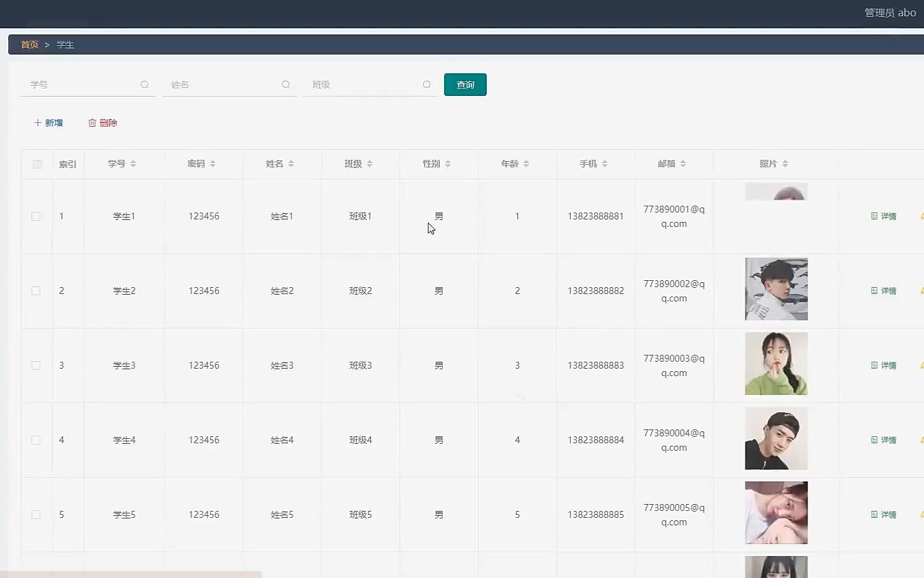Open 详情 for student 学生3

884,365
